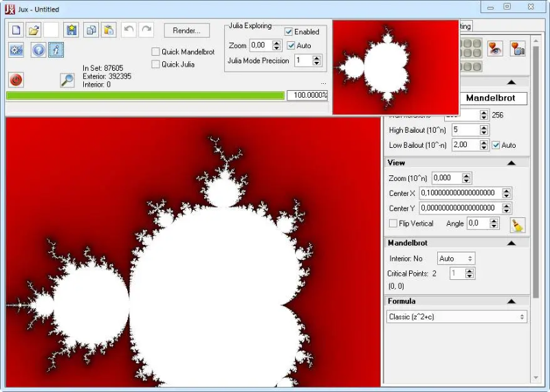550x392 pixels.
Task: Click the Render... button
Action: coord(186,30)
